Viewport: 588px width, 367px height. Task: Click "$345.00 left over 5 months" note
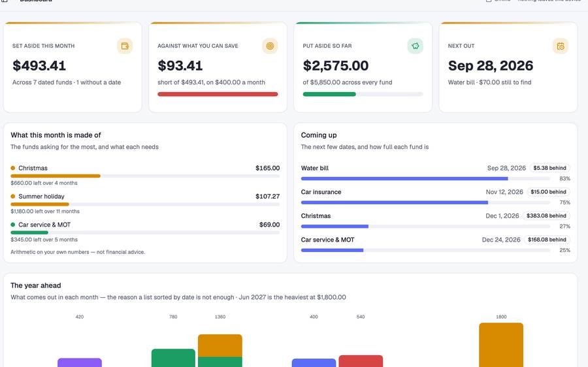point(44,240)
